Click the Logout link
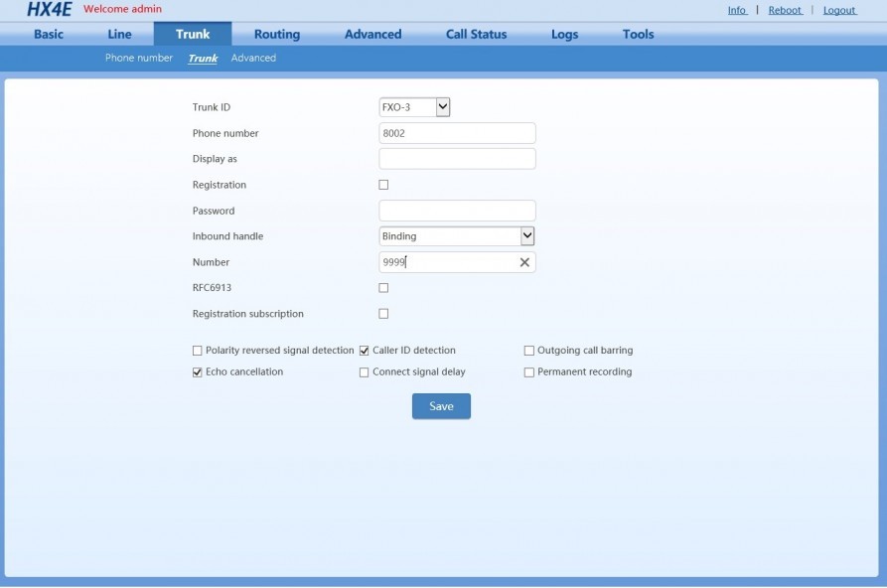The width and height of the screenshot is (887, 588). coord(839,10)
